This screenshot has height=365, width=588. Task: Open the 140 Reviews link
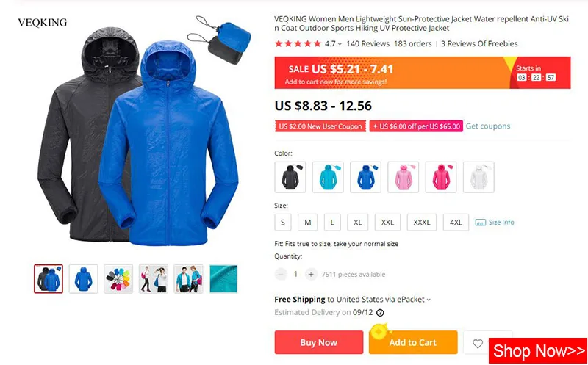tap(368, 44)
